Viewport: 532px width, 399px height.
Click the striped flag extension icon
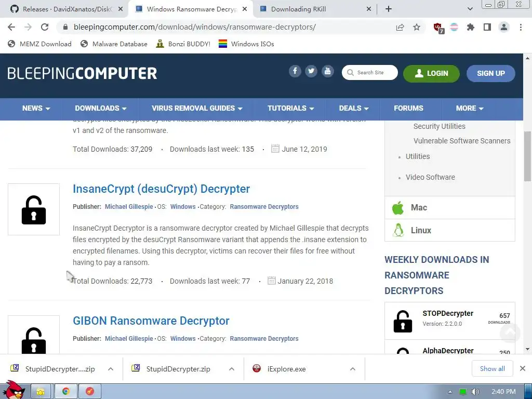[x=454, y=27]
